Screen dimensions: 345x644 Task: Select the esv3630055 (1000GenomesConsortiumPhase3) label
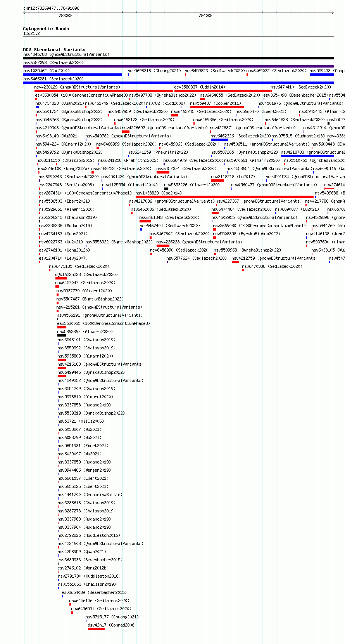[x=103, y=323]
